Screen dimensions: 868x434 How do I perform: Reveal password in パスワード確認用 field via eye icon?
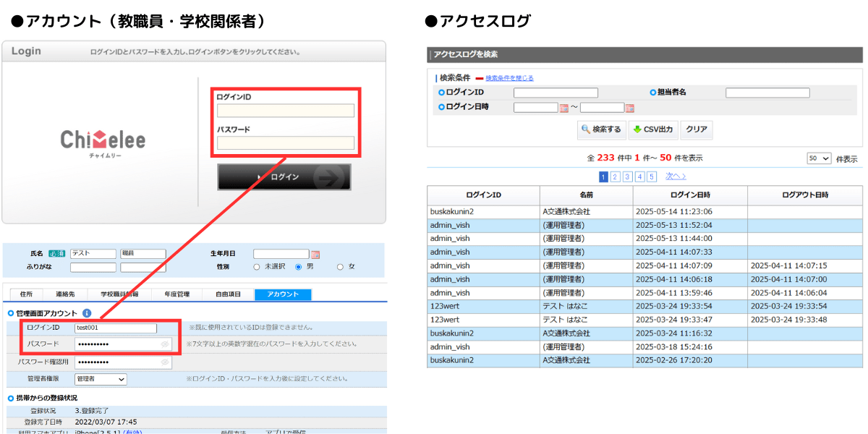click(x=165, y=362)
